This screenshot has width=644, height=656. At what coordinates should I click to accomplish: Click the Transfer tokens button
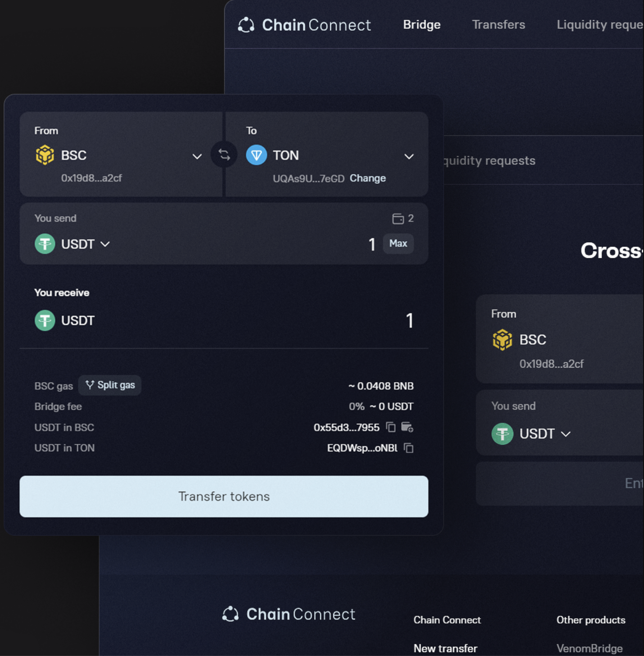coord(224,496)
